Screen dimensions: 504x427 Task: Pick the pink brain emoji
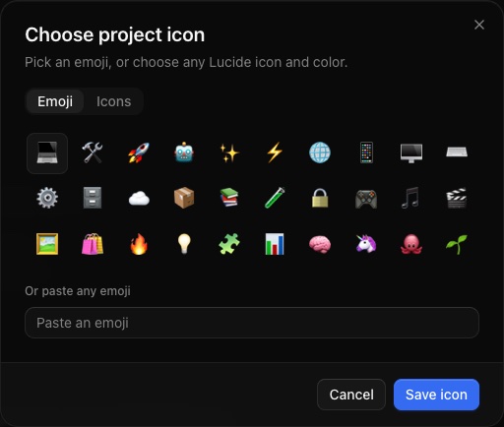click(320, 244)
